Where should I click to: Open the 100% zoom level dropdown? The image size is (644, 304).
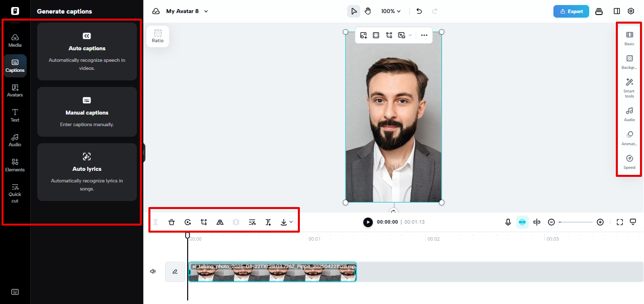coord(391,11)
